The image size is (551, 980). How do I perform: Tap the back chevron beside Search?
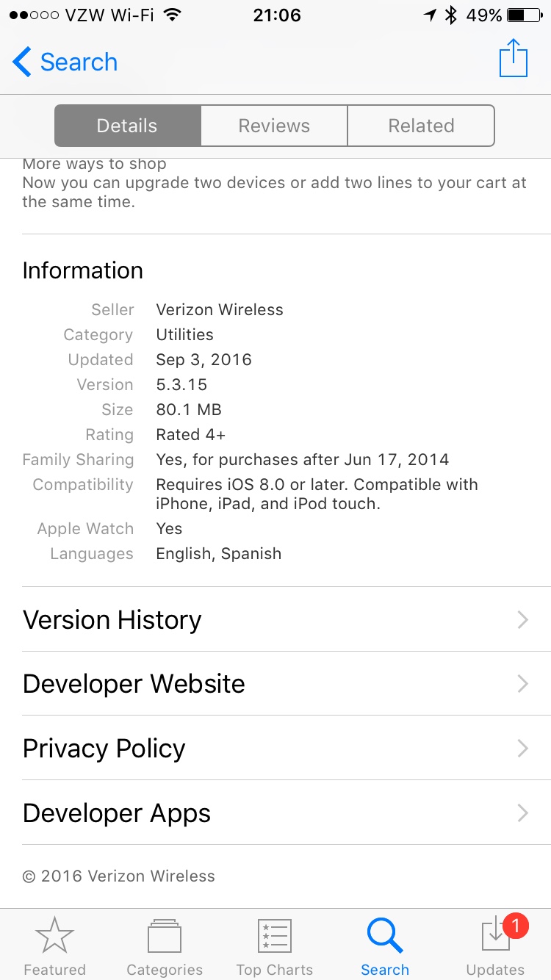coord(22,62)
